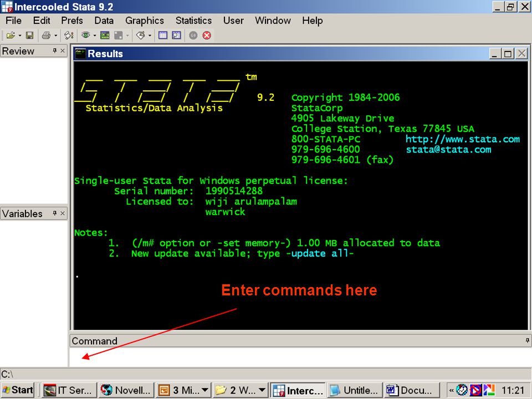The image size is (532, 399).
Task: Maximize the Results window
Action: click(x=508, y=54)
